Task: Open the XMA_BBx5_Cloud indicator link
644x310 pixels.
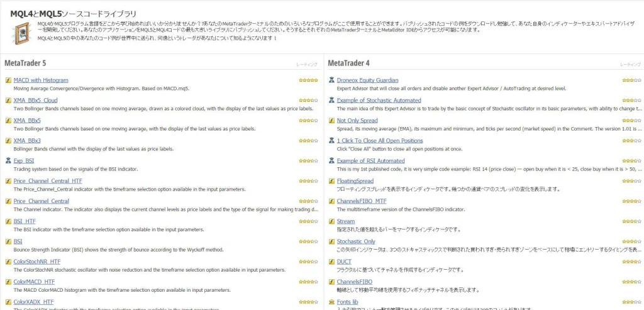Action: click(35, 101)
